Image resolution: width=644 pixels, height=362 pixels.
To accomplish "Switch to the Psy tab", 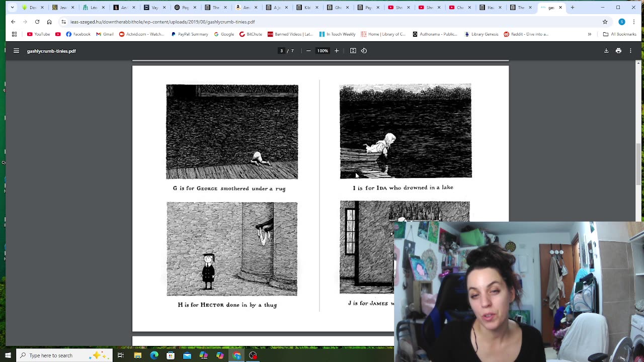I will point(368,8).
